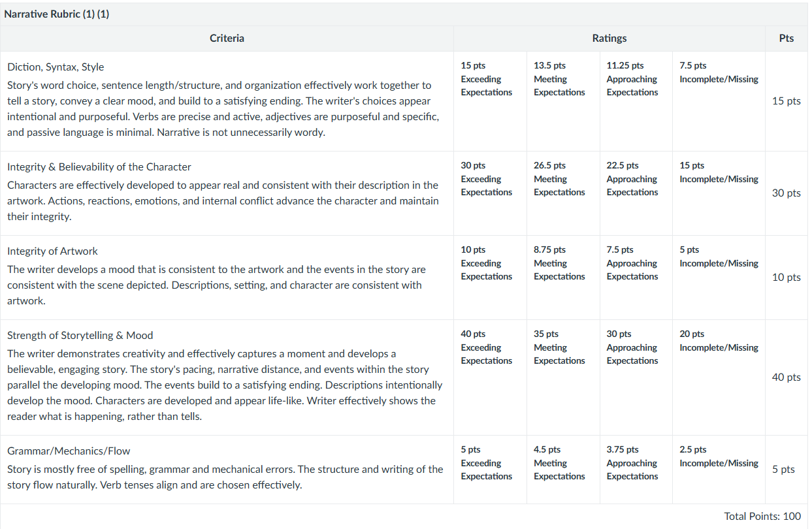Image resolution: width=812 pixels, height=529 pixels.
Task: Select 4.5 pts Meeting Expectations for Grammar
Action: coord(559,463)
